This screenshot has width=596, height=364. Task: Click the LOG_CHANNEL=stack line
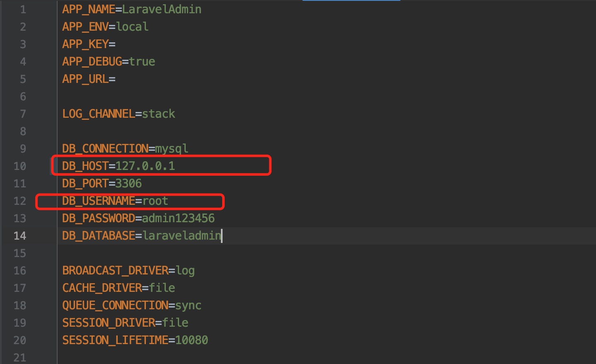pos(119,114)
